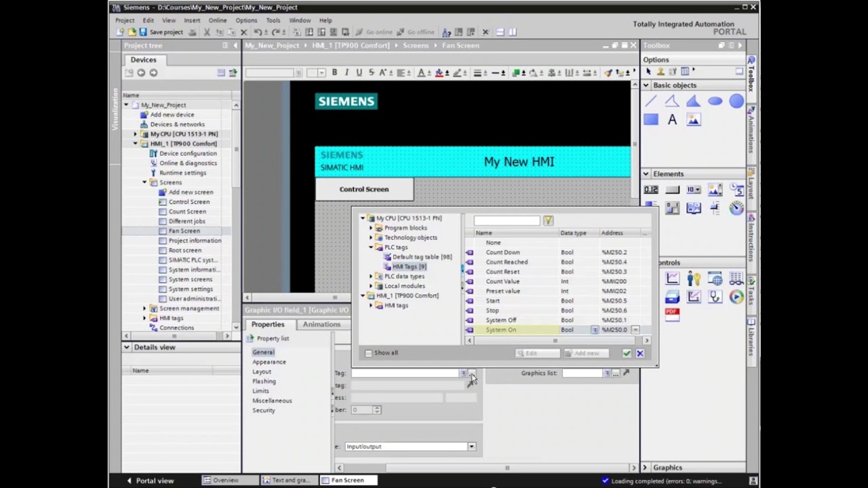Select the Trend view control
The width and height of the screenshot is (868, 488).
[672, 279]
